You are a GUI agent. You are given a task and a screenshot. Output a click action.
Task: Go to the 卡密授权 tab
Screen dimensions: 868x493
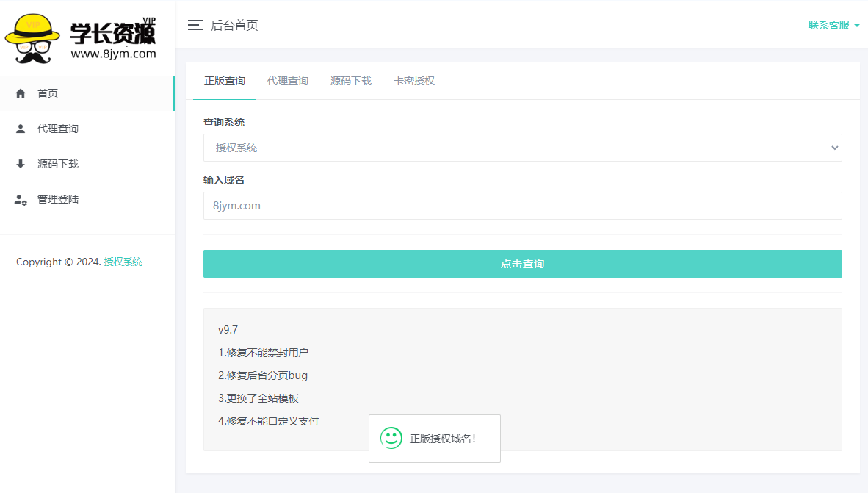(414, 81)
